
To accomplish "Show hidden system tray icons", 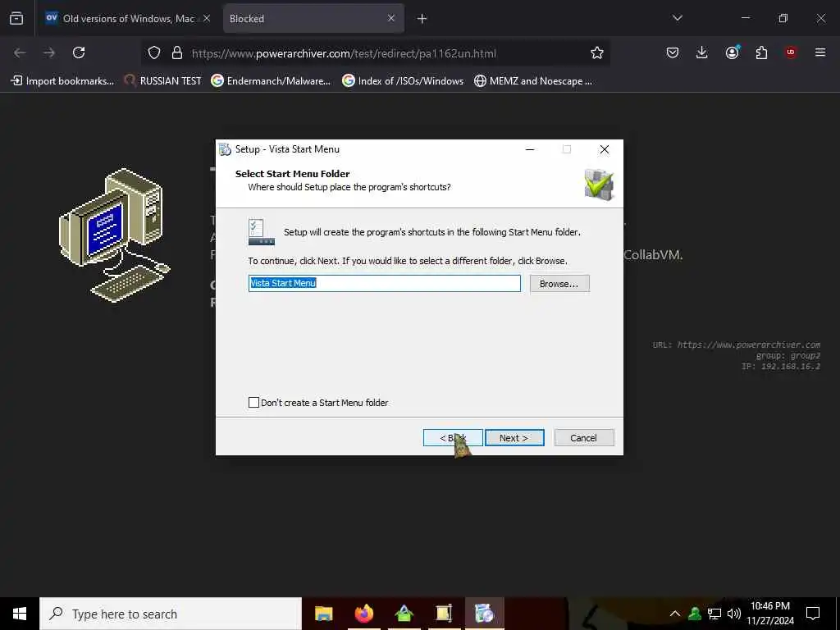I will point(675,614).
